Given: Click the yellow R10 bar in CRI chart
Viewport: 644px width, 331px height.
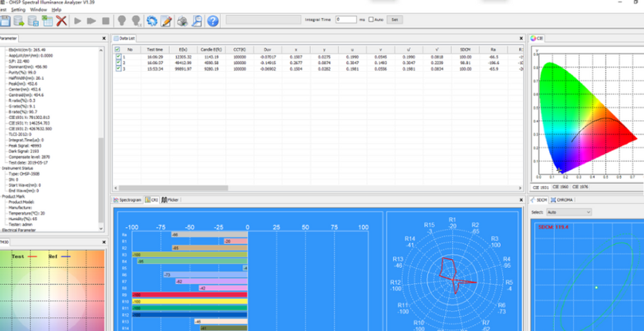Looking at the screenshot, I should (x=190, y=301).
